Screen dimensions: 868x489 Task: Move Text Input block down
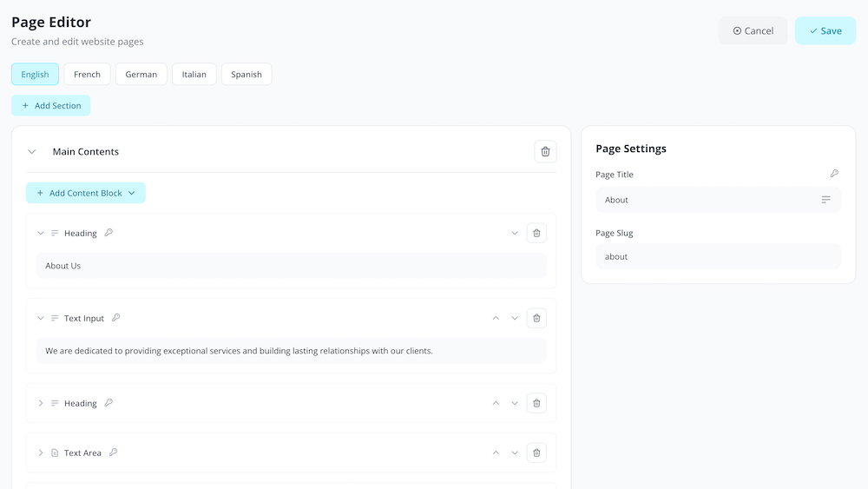click(x=515, y=318)
